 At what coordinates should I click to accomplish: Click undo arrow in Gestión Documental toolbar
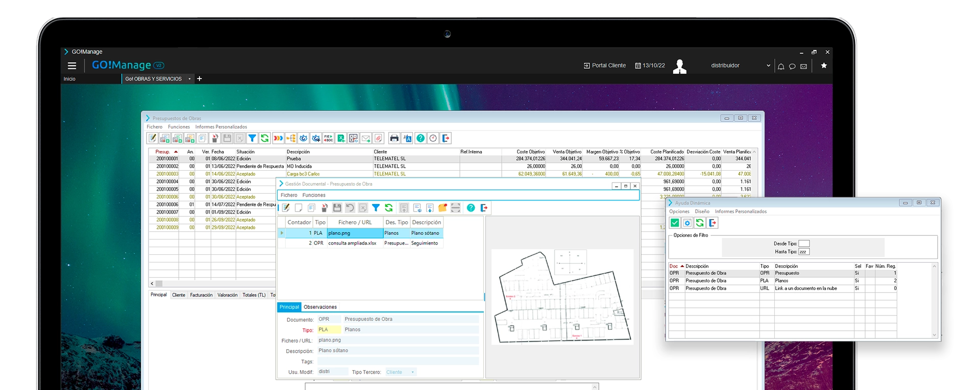[350, 207]
